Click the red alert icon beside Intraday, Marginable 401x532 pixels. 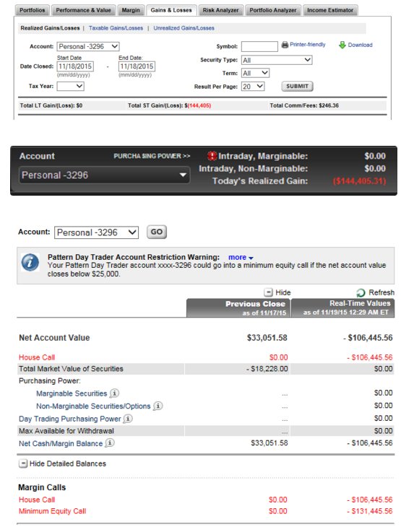coord(212,156)
